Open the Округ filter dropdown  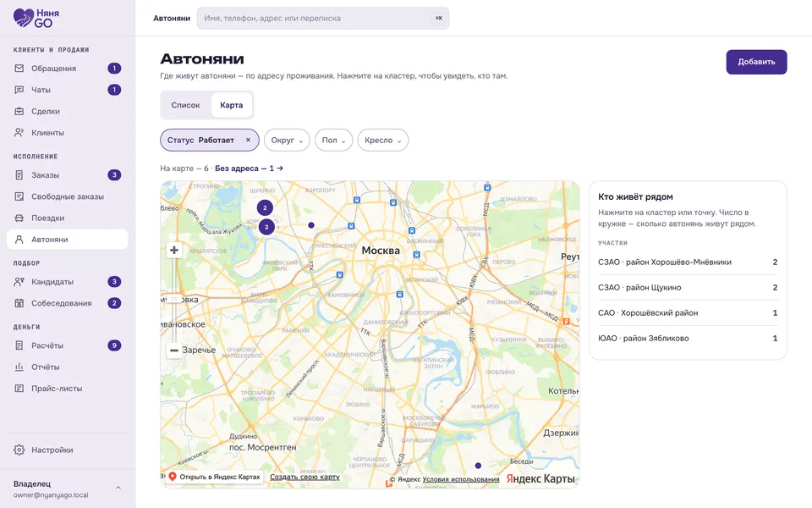(287, 140)
